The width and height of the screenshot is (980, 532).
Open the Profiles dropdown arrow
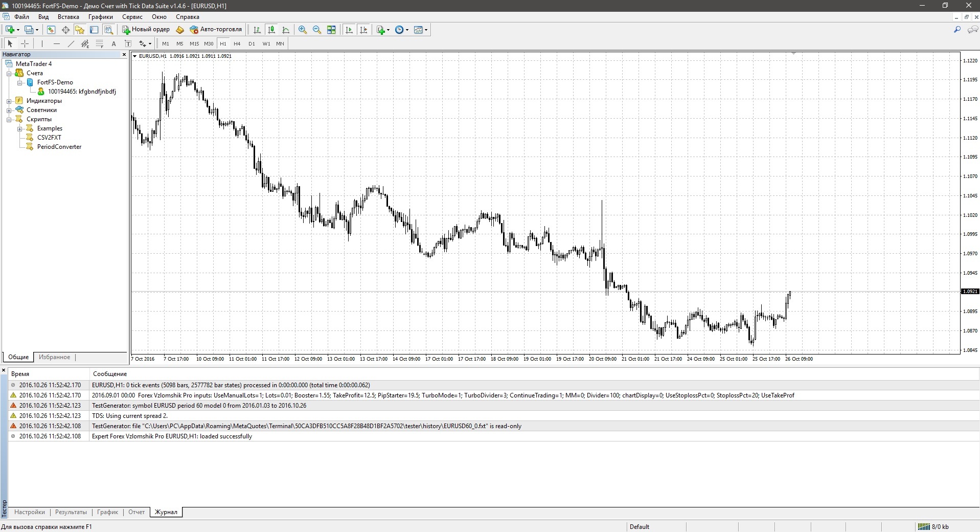(37, 30)
